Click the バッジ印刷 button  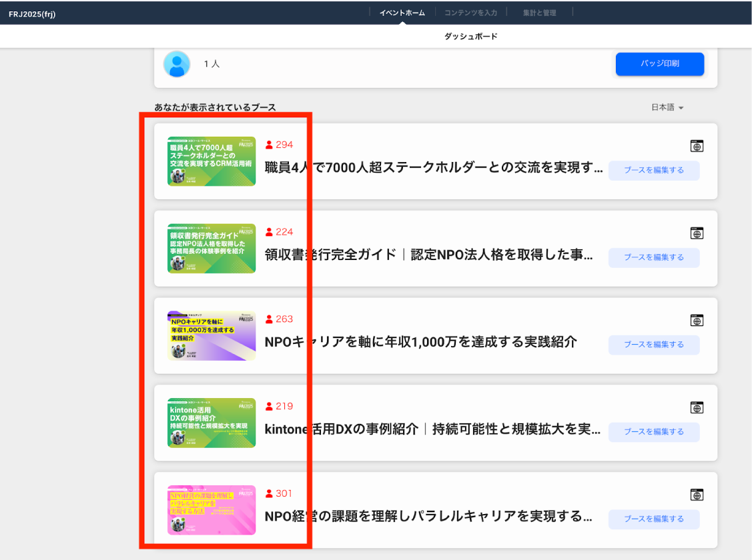point(659,64)
